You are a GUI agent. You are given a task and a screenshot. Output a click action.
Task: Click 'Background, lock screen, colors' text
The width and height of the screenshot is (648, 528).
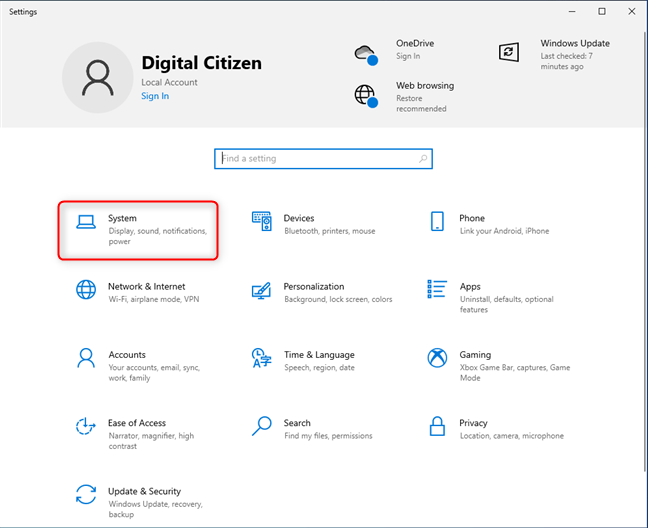click(x=338, y=299)
